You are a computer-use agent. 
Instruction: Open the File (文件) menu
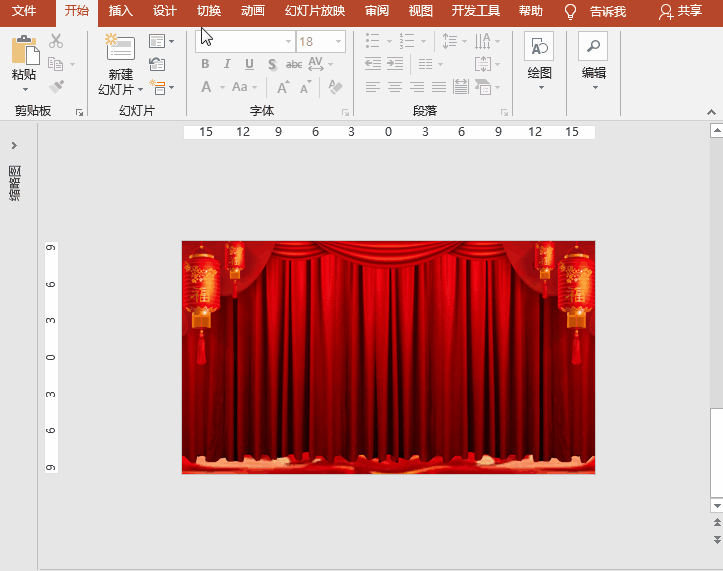click(24, 11)
